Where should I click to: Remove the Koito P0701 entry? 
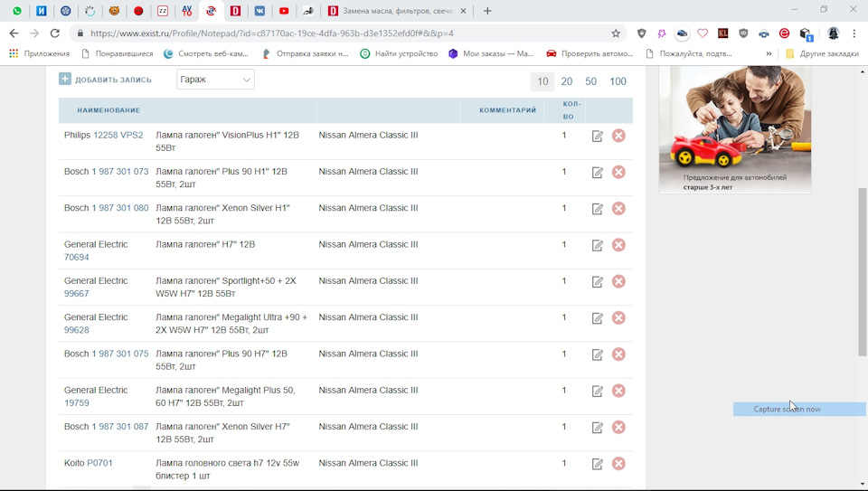[x=618, y=464]
